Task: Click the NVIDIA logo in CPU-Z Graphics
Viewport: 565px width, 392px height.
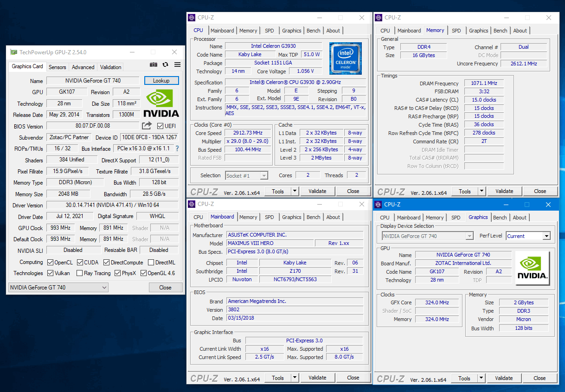Action: pos(533,268)
